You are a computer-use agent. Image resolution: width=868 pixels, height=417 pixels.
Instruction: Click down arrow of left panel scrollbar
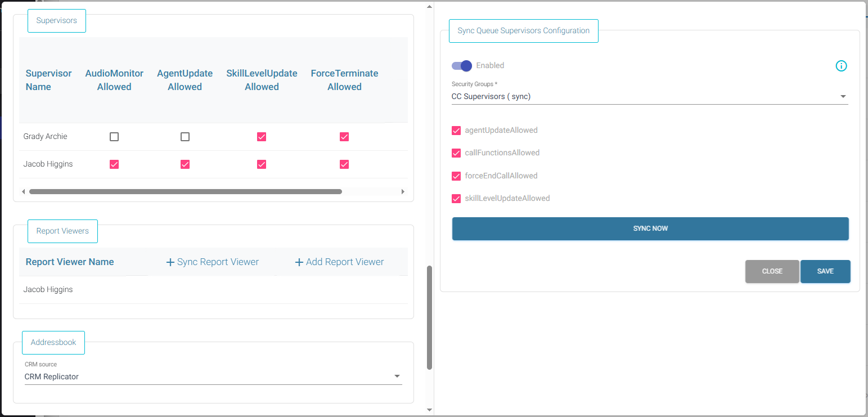pos(430,410)
